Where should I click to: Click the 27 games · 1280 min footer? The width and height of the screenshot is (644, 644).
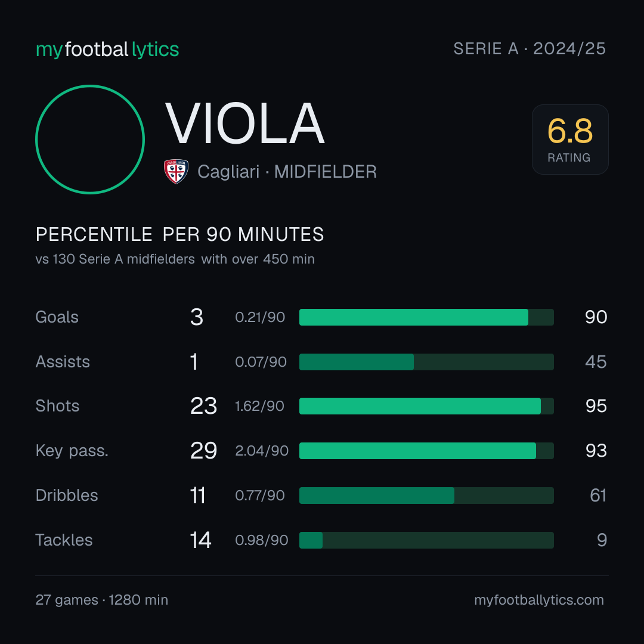[x=102, y=600]
